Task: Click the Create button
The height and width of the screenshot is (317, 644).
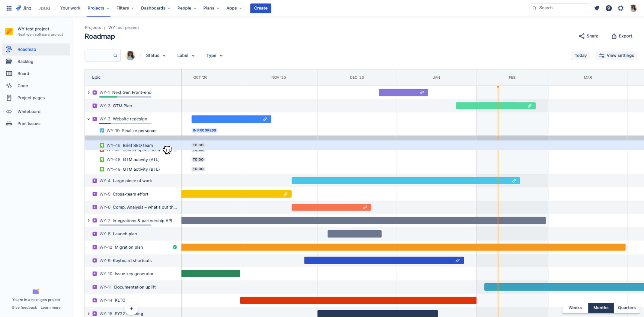Action: (261, 8)
